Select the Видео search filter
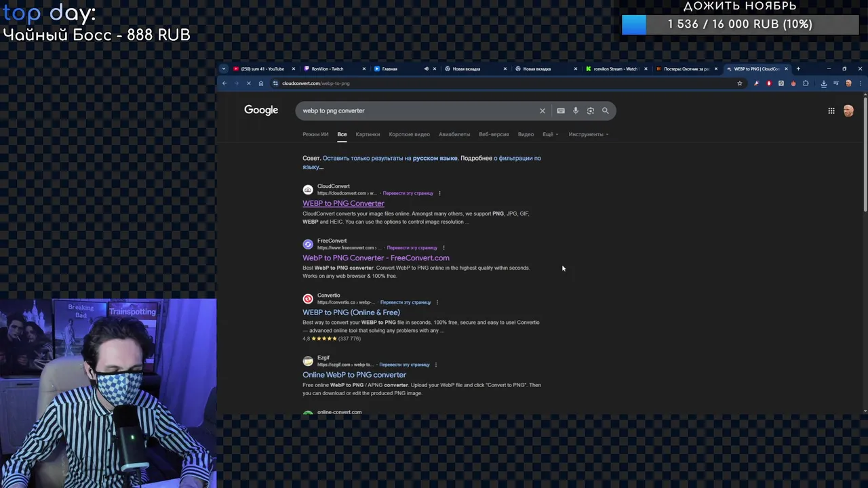This screenshot has width=868, height=488. 526,134
